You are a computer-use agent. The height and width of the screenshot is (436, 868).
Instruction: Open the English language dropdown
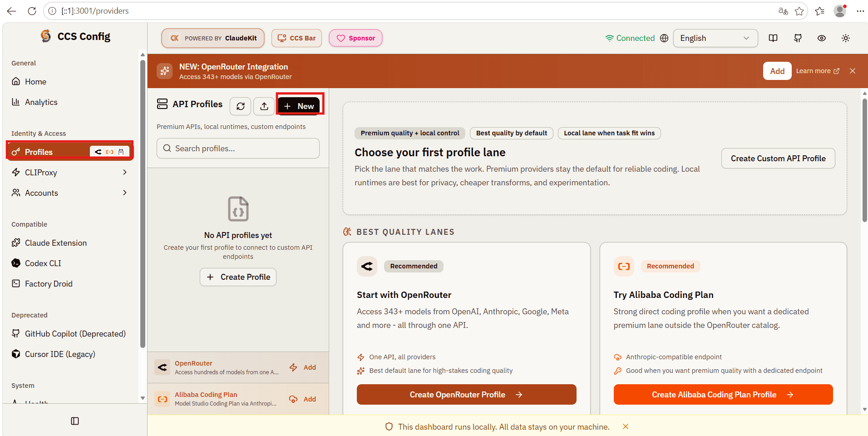715,38
